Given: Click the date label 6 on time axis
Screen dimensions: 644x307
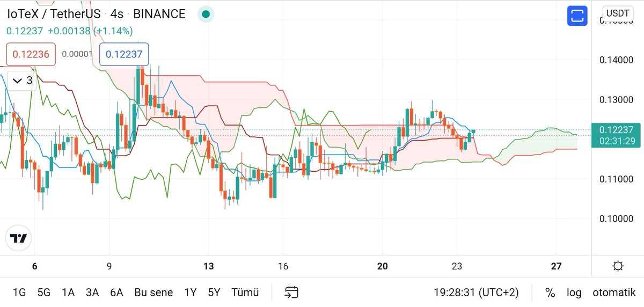Looking at the screenshot, I should coord(35,266).
